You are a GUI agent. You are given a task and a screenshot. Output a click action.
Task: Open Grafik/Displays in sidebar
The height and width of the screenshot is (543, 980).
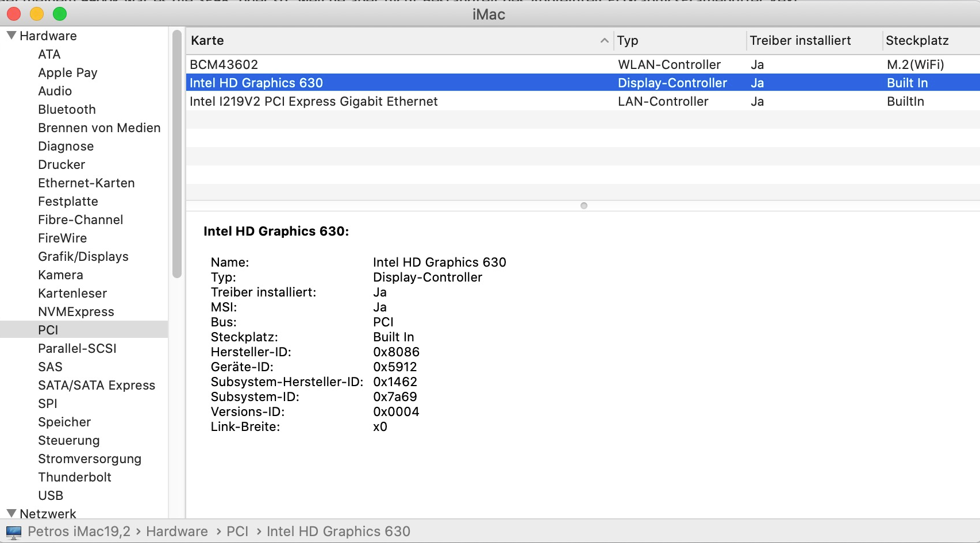83,256
